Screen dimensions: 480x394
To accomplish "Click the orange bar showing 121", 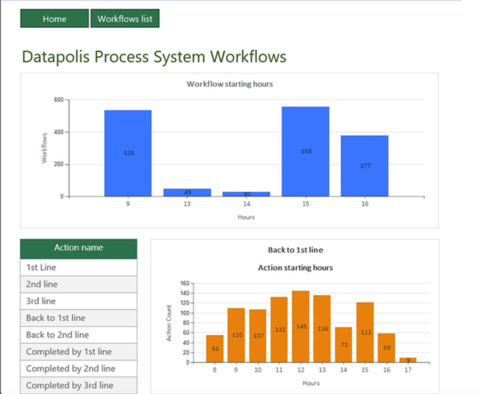I will pyautogui.click(x=365, y=332).
